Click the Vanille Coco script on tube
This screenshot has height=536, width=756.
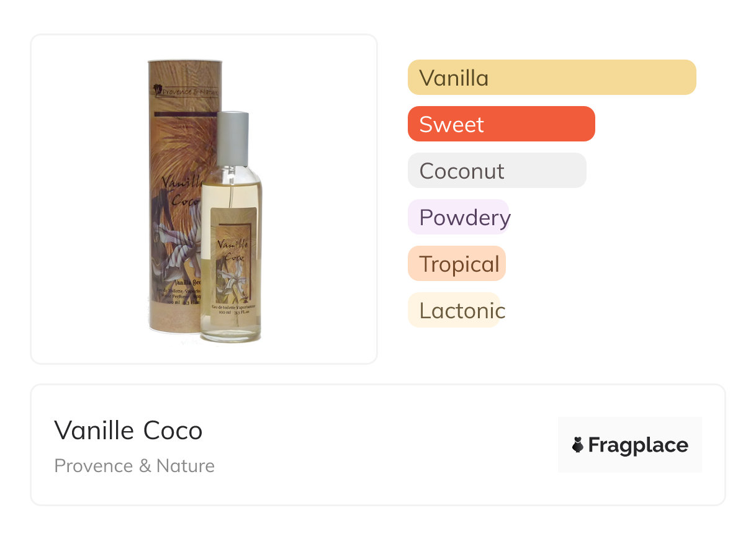coord(181,190)
